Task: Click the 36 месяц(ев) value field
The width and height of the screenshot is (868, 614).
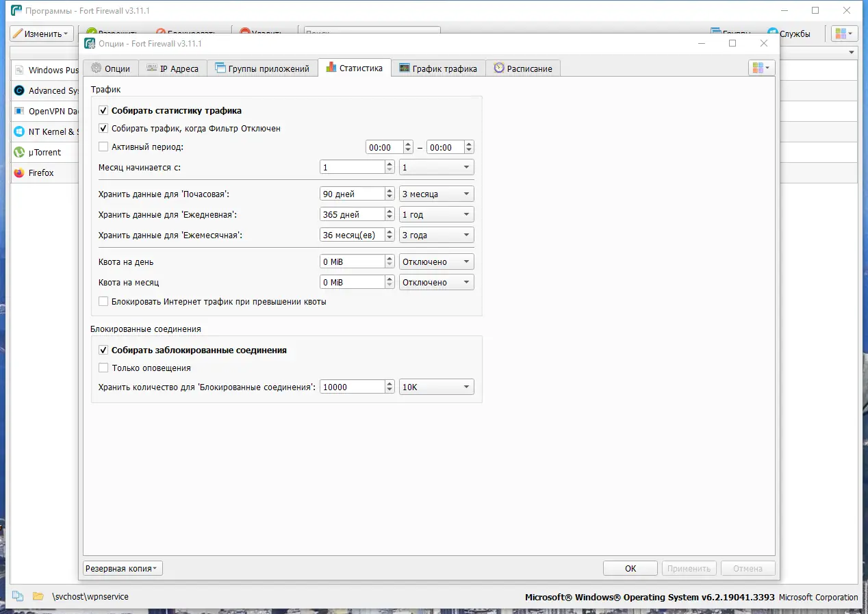Action: [353, 235]
